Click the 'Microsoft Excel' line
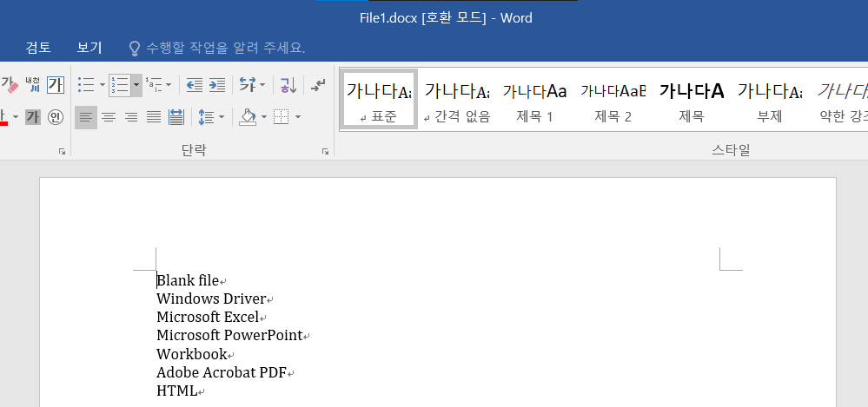 click(208, 317)
